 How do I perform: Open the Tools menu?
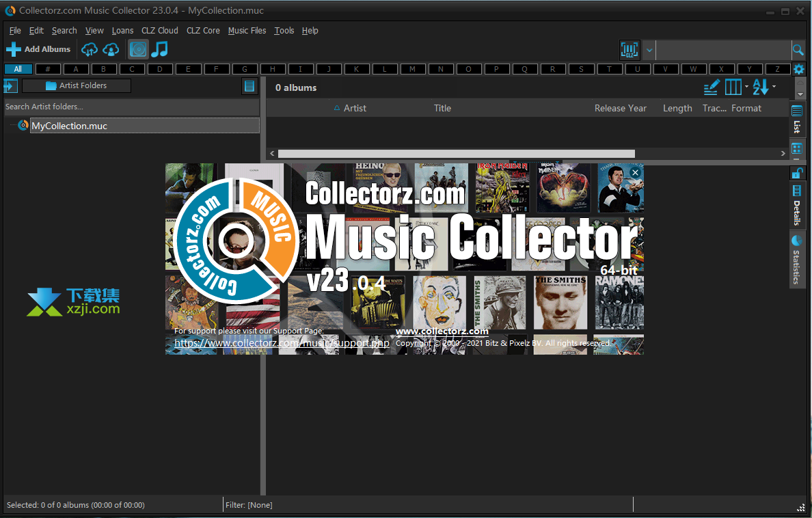pos(284,31)
